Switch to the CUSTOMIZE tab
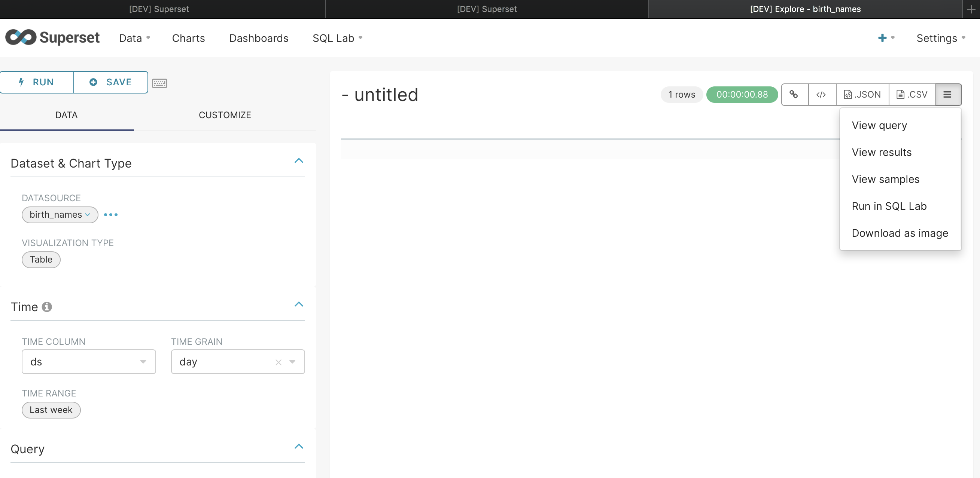The width and height of the screenshot is (980, 478). pos(225,115)
